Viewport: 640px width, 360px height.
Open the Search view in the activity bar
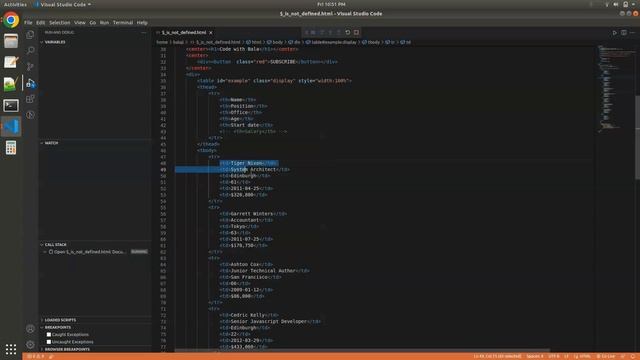tap(30, 50)
